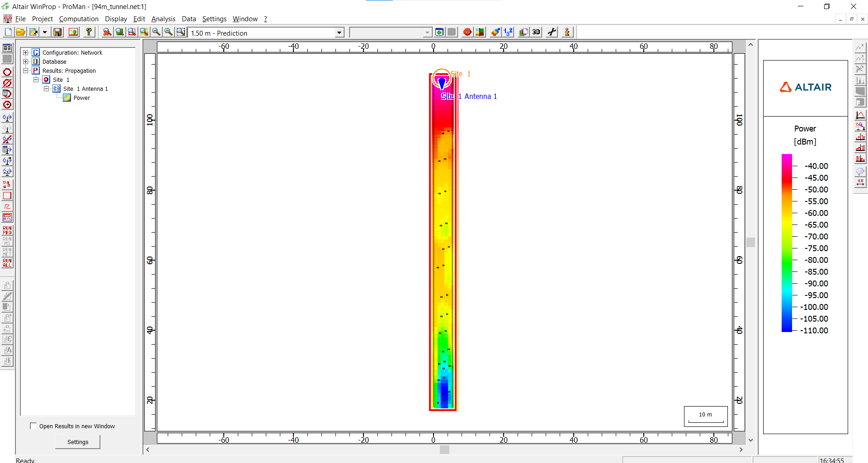This screenshot has width=868, height=463.
Task: Open the Analysis menu
Action: pyautogui.click(x=163, y=19)
